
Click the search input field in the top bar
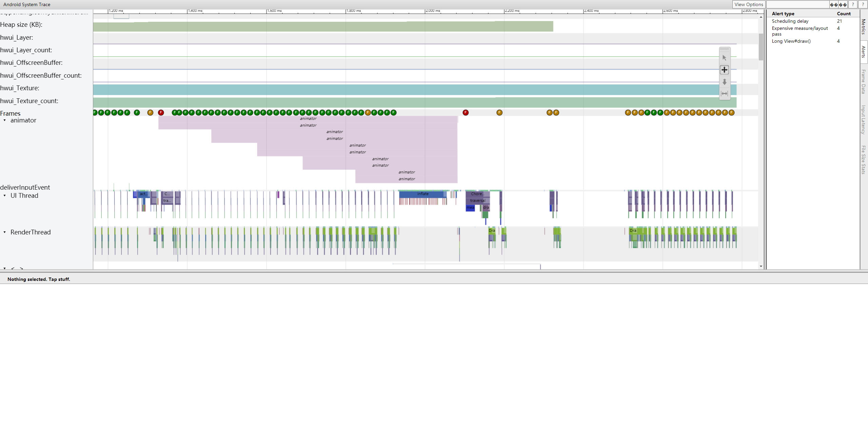tap(797, 4)
